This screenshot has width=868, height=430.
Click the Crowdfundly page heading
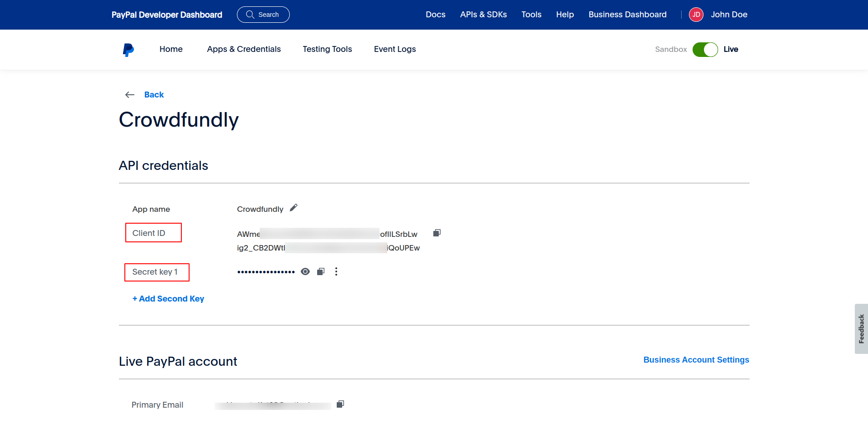click(x=179, y=120)
